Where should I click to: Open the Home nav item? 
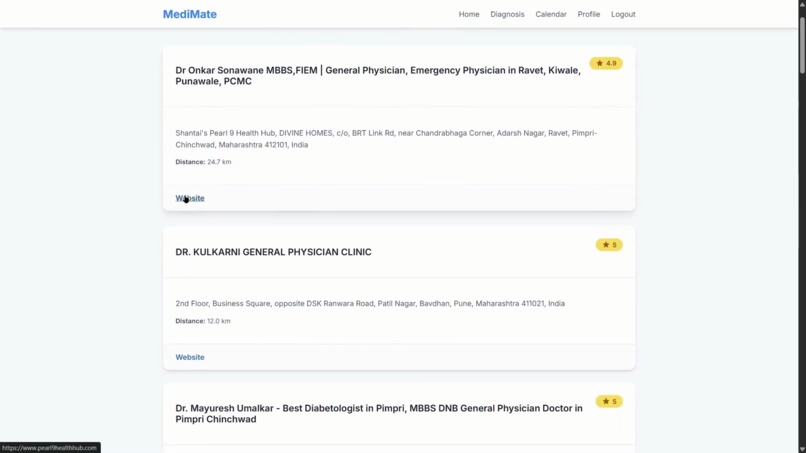tap(469, 14)
